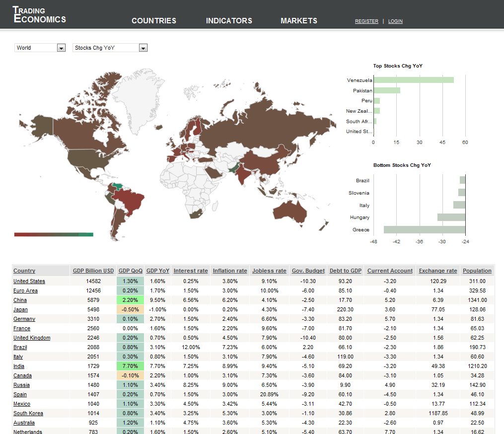Click the LOGIN link
Screen dimensions: 504x434
tap(395, 21)
